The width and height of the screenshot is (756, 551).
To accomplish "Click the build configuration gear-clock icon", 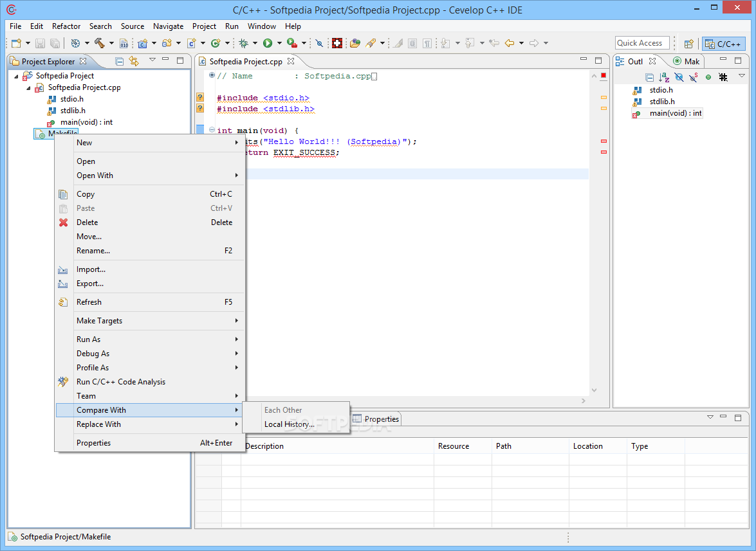I will click(75, 43).
